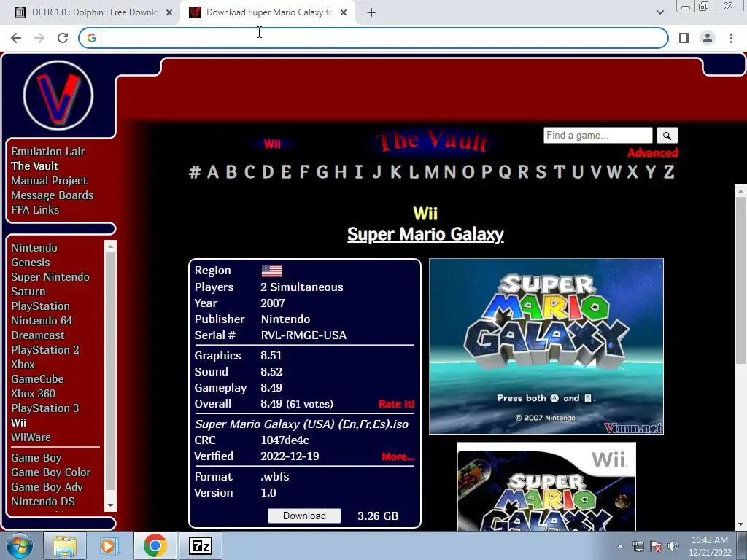Click the Super Mario Galaxy title screenshot
This screenshot has height=560, width=747.
[546, 346]
